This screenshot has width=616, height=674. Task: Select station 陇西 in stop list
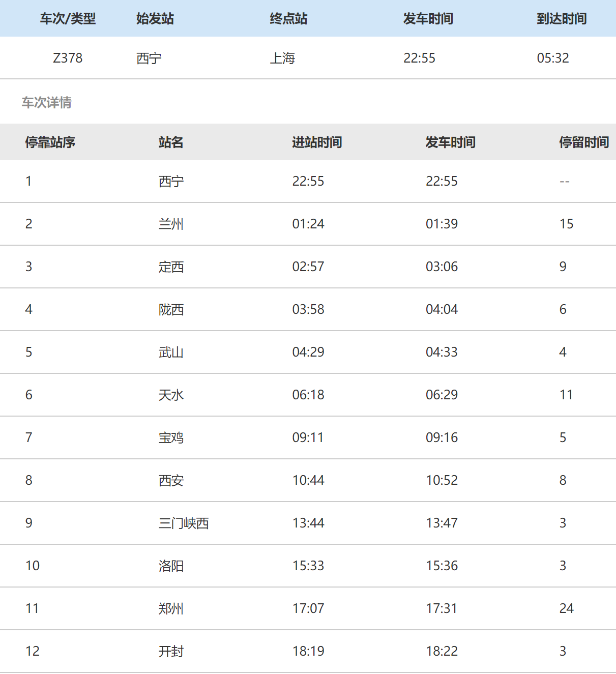(171, 310)
